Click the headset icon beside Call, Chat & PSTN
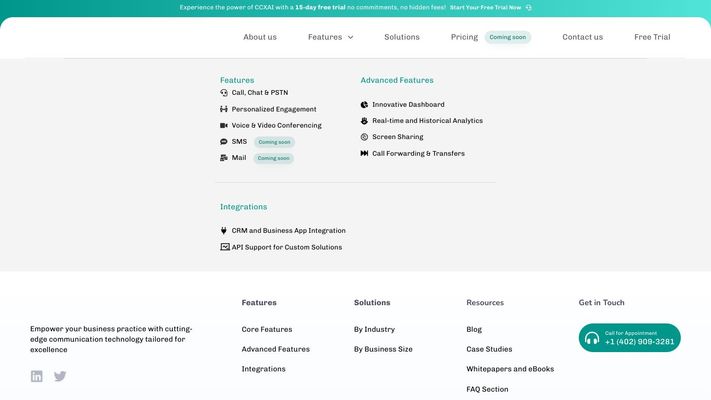Viewport: 711px width, 400px height. point(224,93)
